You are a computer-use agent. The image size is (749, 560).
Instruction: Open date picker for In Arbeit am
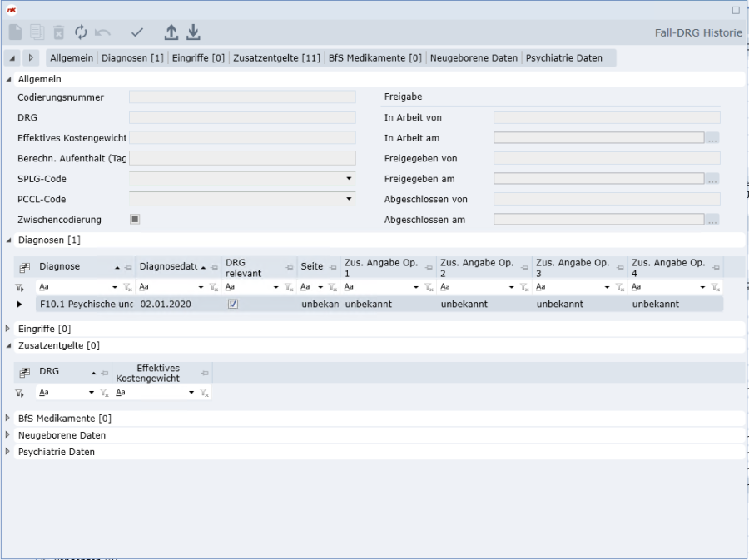(x=712, y=138)
